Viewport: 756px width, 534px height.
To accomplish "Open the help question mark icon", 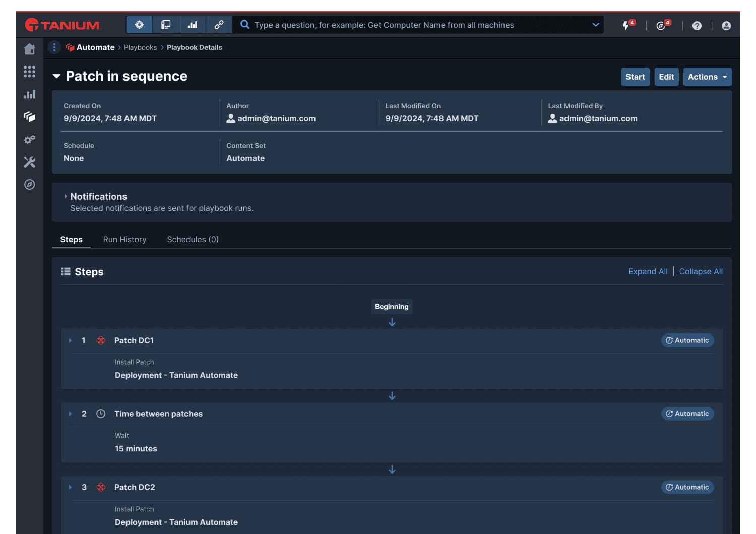I will click(x=697, y=26).
